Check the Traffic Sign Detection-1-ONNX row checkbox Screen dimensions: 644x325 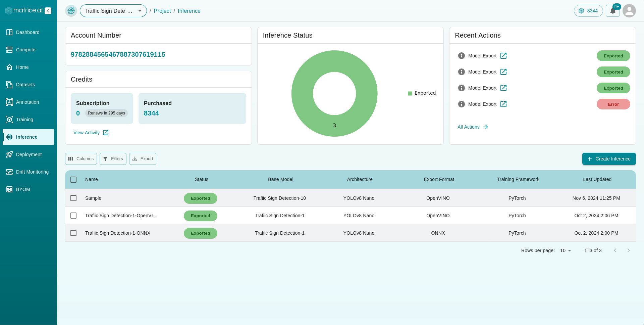73,233
